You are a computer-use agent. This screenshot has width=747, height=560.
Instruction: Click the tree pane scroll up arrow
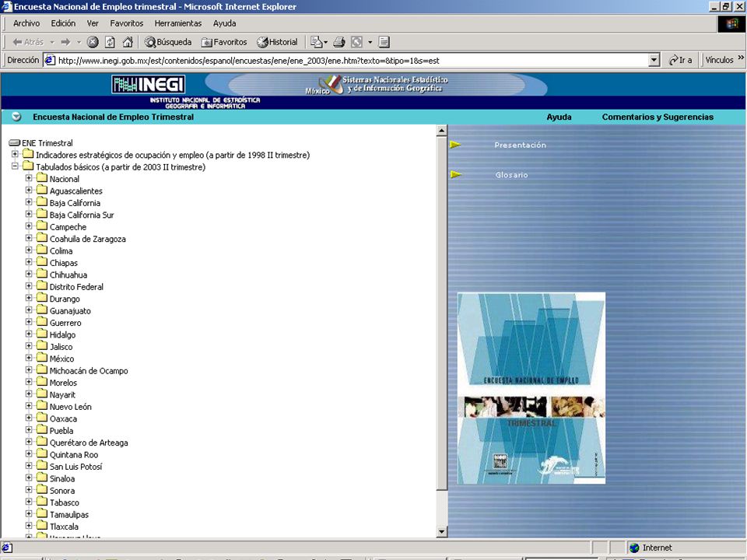(442, 131)
